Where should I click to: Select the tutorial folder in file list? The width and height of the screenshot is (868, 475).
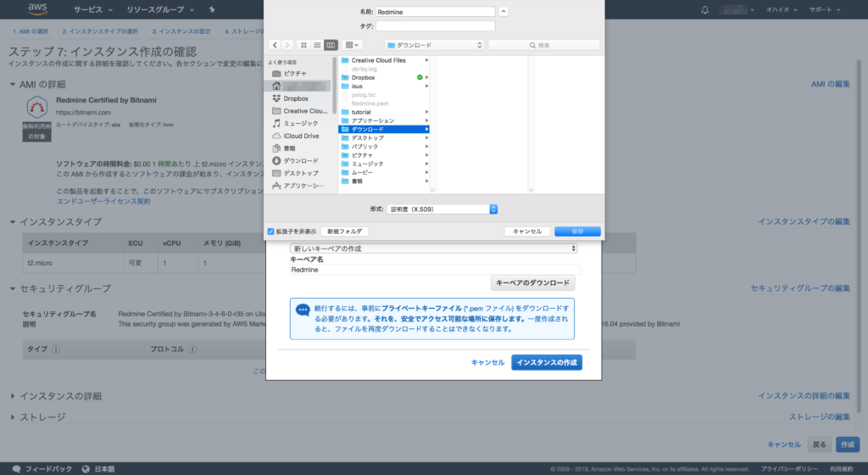pos(361,112)
